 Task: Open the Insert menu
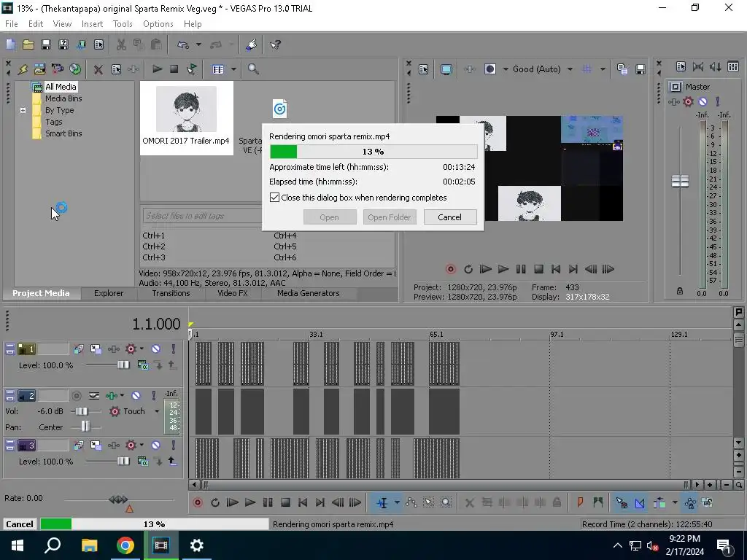tap(92, 24)
